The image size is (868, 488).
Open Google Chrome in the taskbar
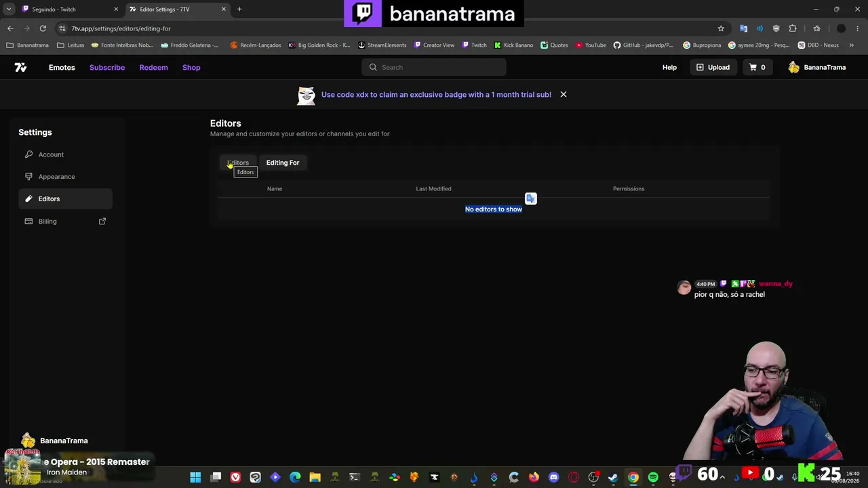click(633, 477)
